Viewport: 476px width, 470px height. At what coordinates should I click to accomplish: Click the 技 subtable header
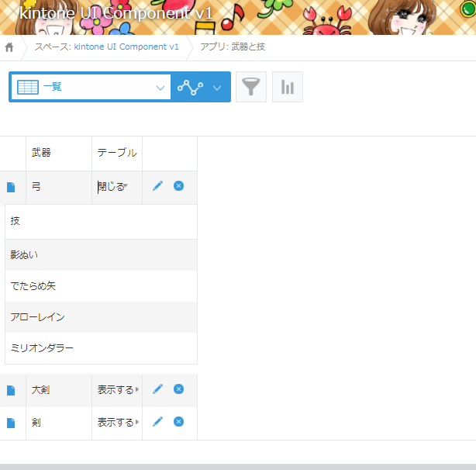click(101, 222)
